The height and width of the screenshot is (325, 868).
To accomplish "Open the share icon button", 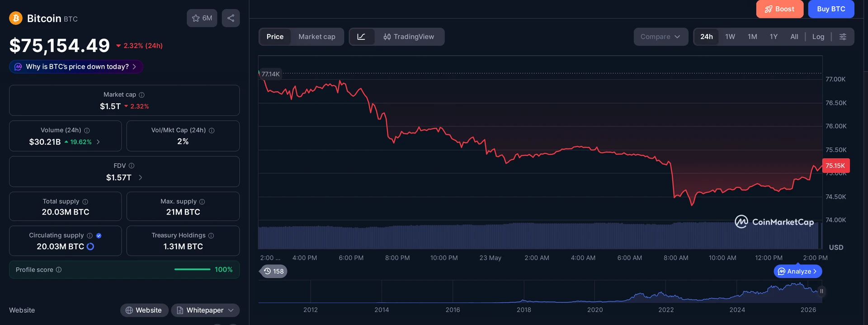I will tap(231, 18).
